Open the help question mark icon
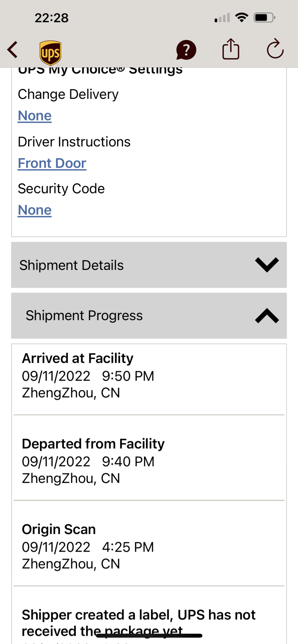Viewport: 298px width, 644px height. coord(186,50)
